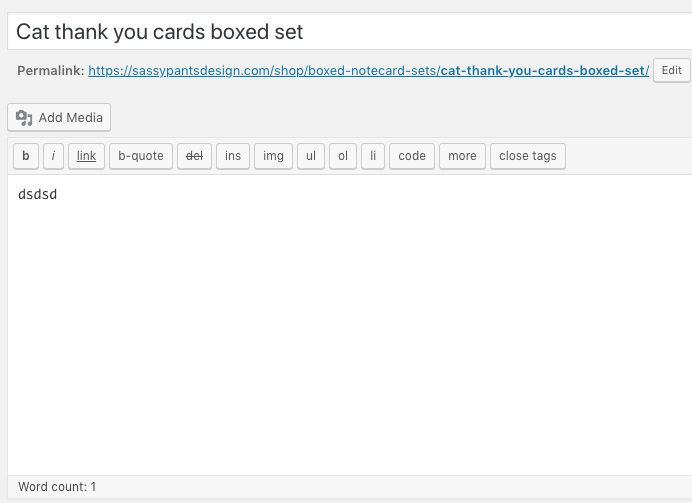
Task: Apply bold with the b button
Action: click(26, 156)
